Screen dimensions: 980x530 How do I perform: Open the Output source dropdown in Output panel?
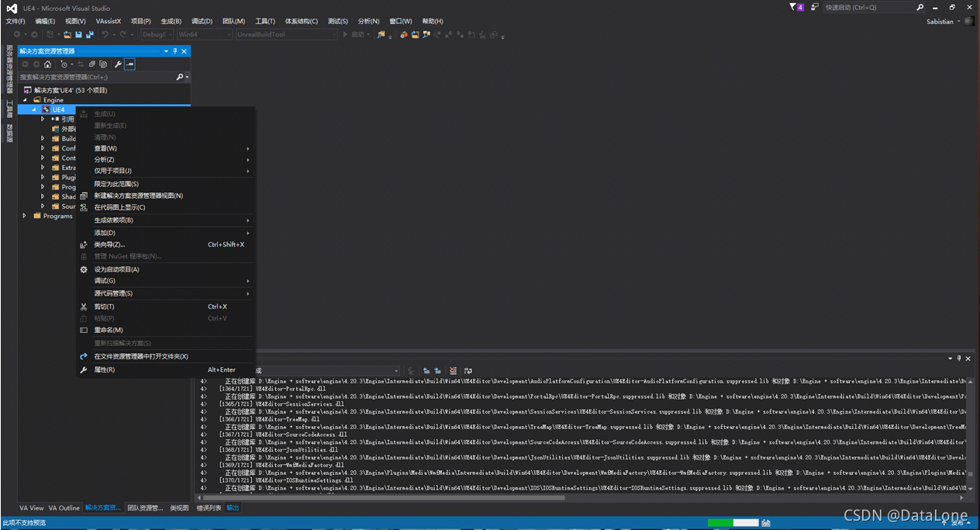pos(395,371)
